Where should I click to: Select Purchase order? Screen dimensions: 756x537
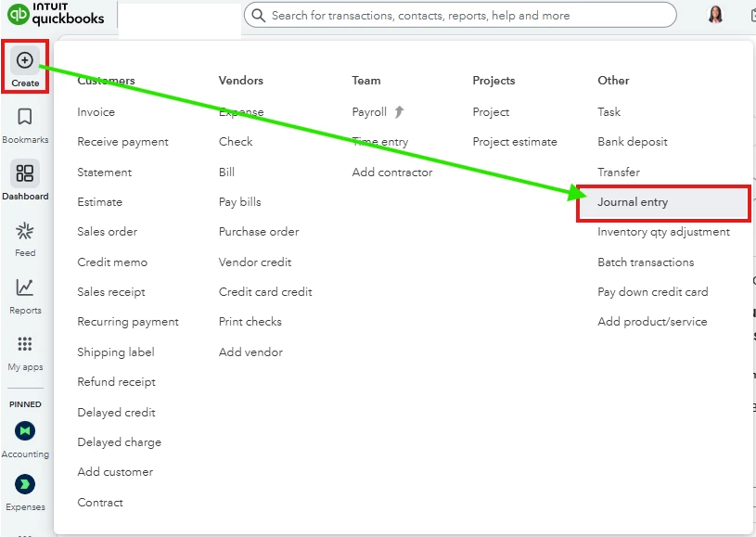(x=259, y=231)
